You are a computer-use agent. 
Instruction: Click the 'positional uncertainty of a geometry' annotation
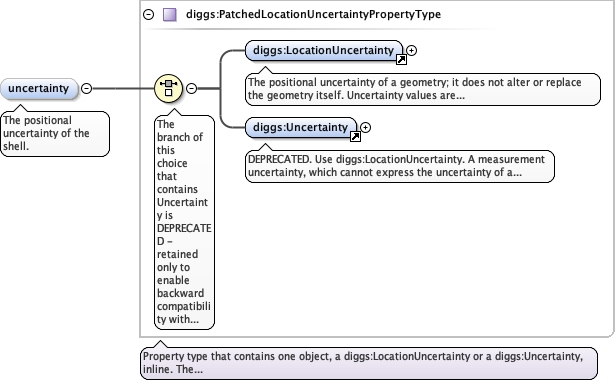[423, 89]
